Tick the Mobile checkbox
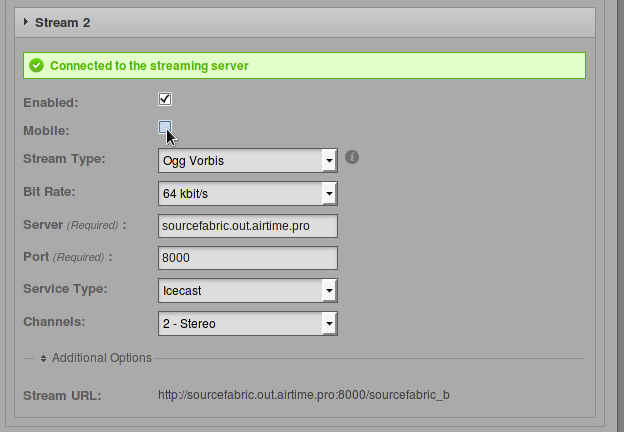 tap(165, 127)
